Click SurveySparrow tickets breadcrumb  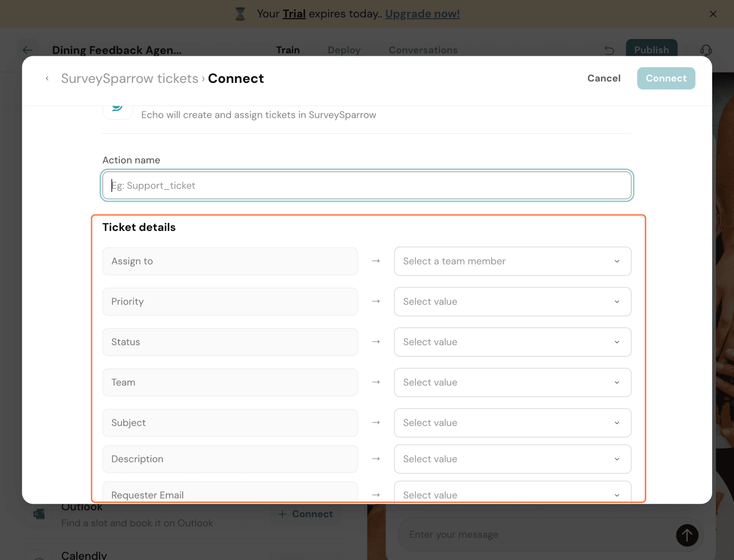tap(129, 78)
